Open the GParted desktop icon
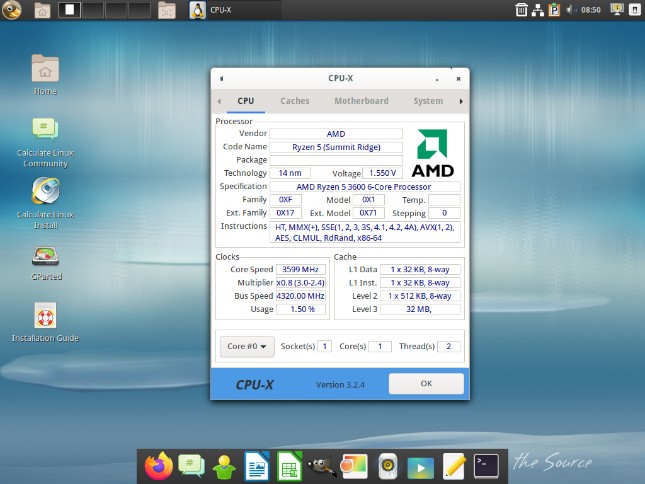This screenshot has width=645, height=484. click(45, 258)
